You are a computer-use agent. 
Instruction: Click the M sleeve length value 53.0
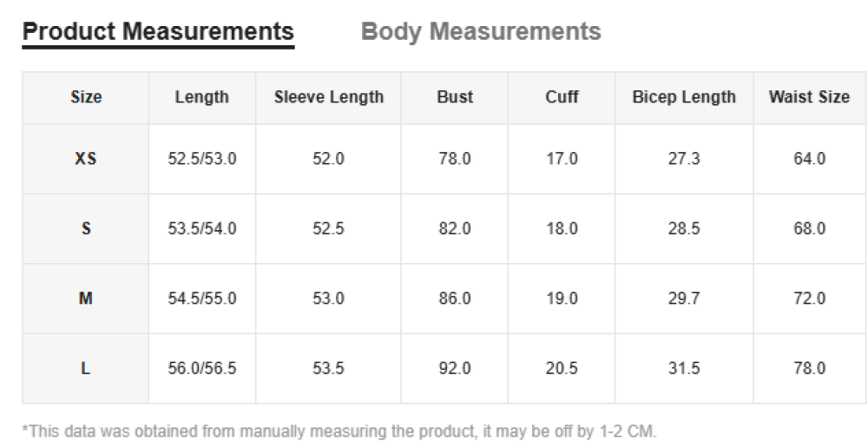tap(329, 299)
